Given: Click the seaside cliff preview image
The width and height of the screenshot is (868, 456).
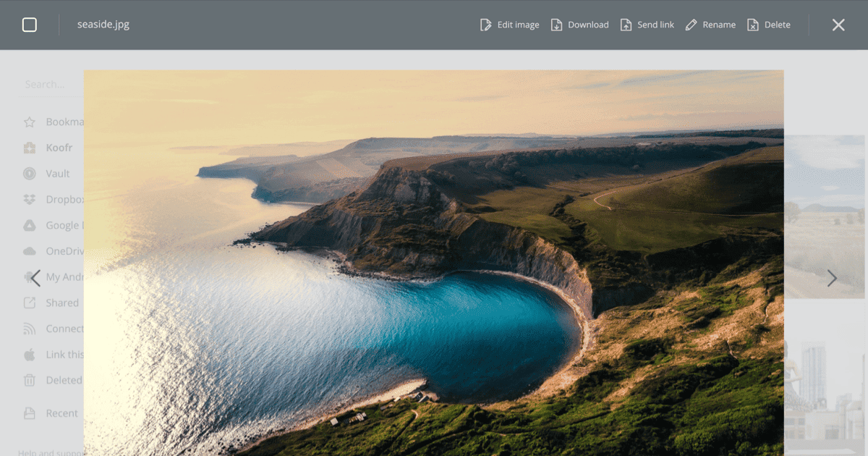Looking at the screenshot, I should pyautogui.click(x=433, y=263).
